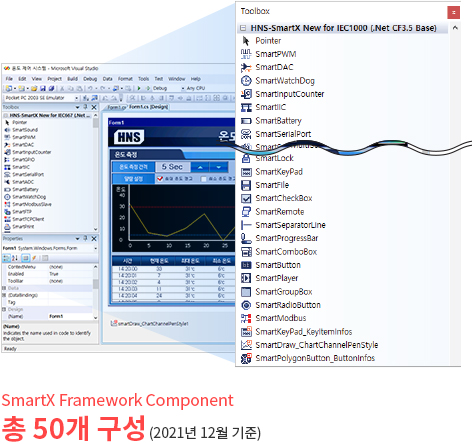This screenshot has width=472, height=444.
Task: Select the SmartPWM component icon
Action: point(246,54)
